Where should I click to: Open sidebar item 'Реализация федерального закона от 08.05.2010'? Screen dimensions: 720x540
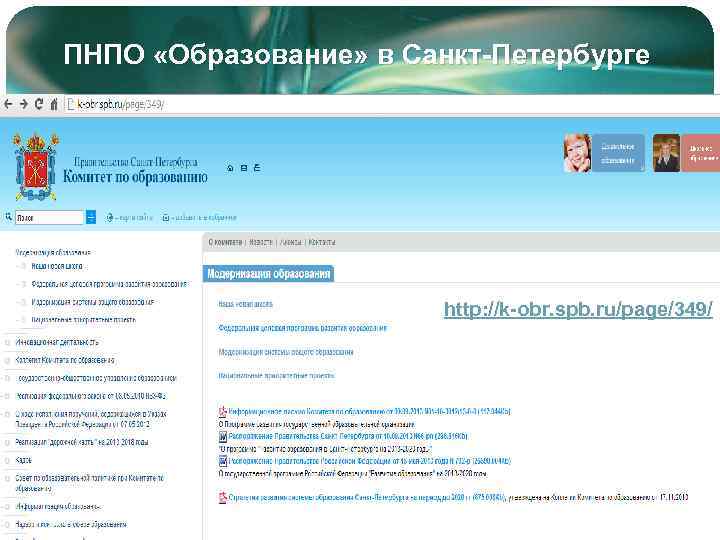click(x=91, y=396)
